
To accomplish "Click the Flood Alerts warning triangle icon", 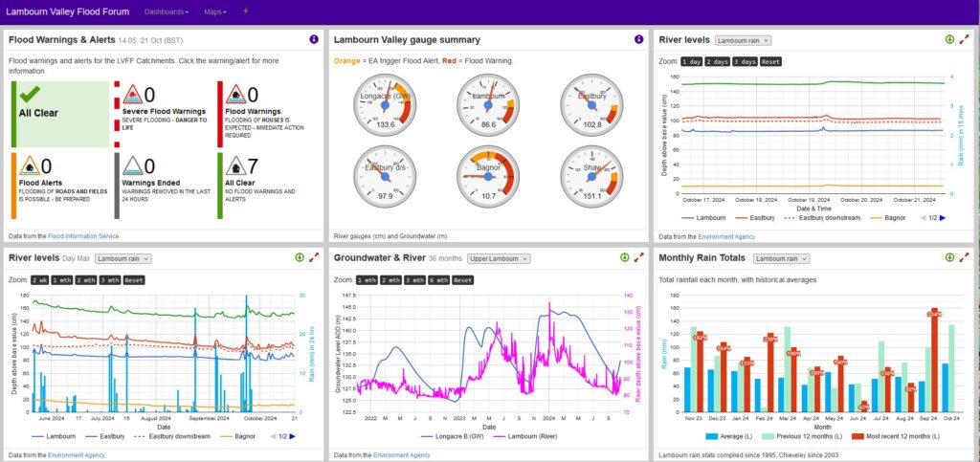I will (x=29, y=167).
